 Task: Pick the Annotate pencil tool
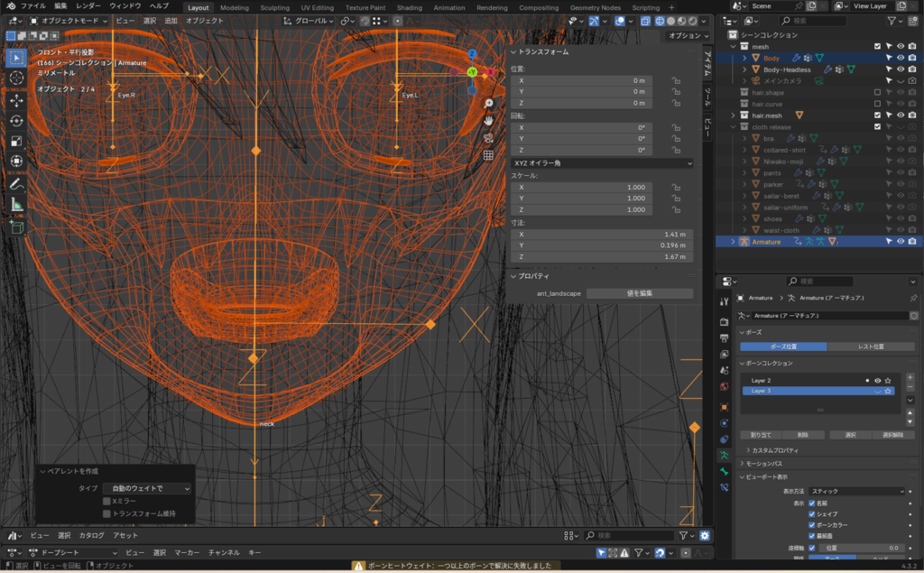tap(17, 184)
